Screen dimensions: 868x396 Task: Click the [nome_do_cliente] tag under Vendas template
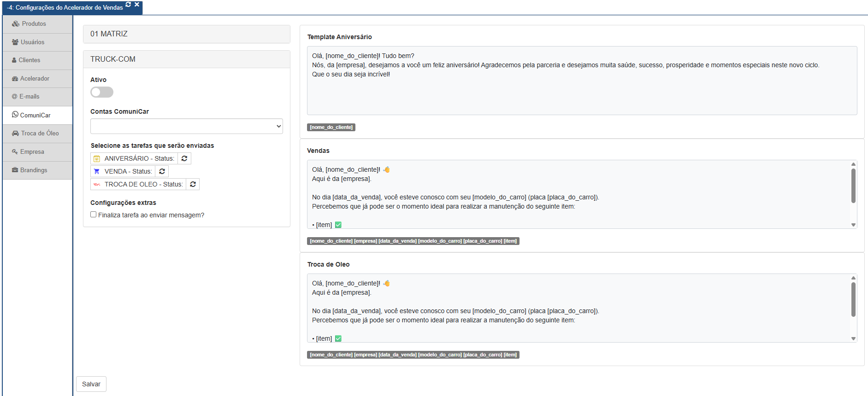click(331, 241)
